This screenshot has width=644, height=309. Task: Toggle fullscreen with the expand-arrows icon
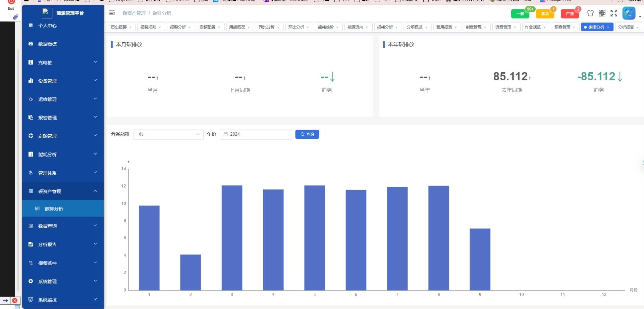pos(614,13)
